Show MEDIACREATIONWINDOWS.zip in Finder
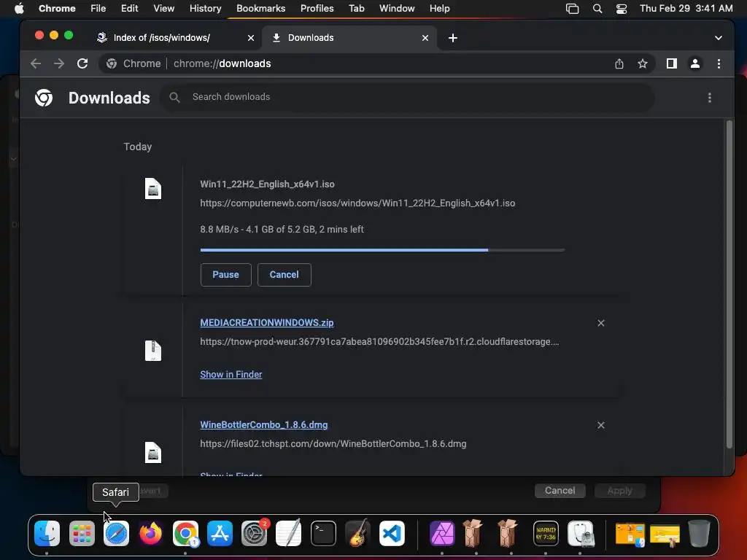This screenshot has height=560, width=747. click(x=231, y=374)
